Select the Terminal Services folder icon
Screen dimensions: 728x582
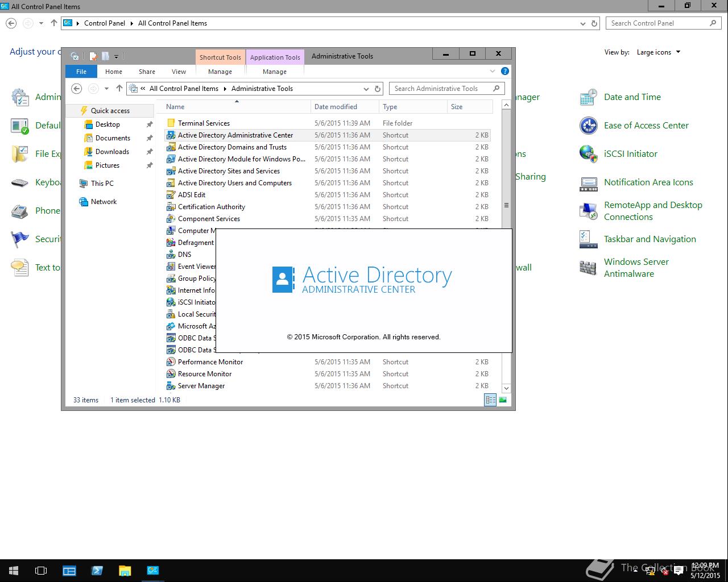[171, 123]
